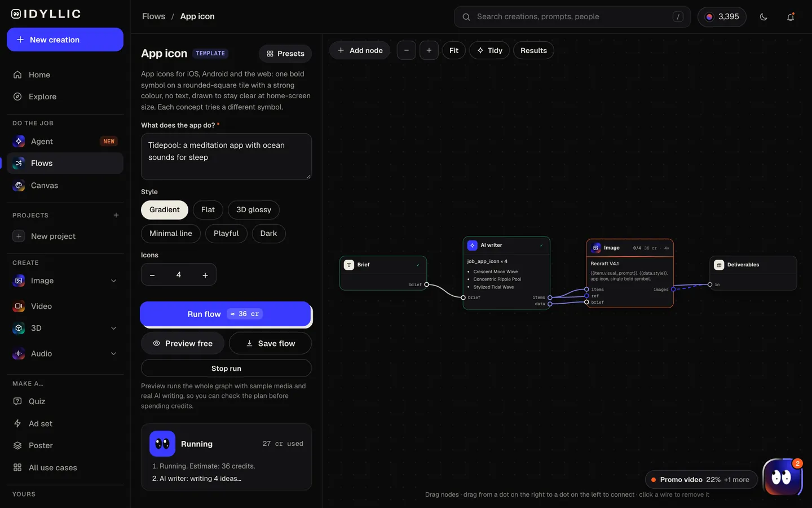Image resolution: width=812 pixels, height=508 pixels.
Task: Click Add node in toolbar
Action: [360, 50]
